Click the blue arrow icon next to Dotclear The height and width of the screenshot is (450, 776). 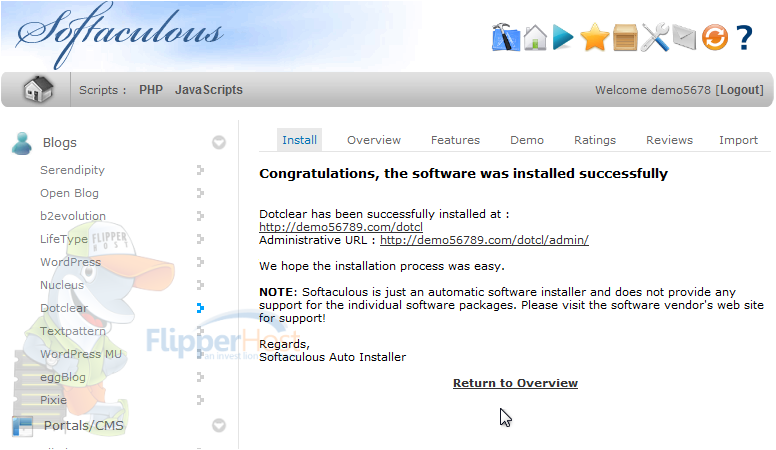(x=200, y=308)
